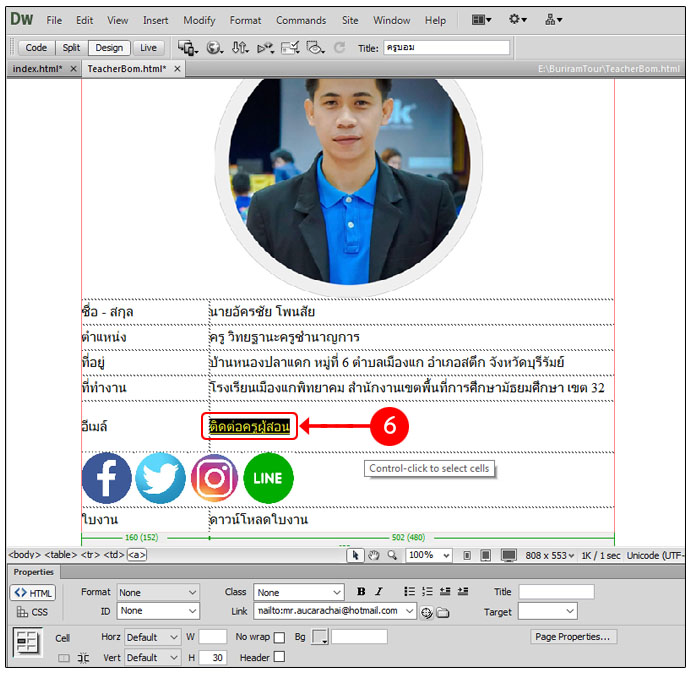Click the Twitter bird icon
The image size is (691, 676).
pyautogui.click(x=160, y=478)
